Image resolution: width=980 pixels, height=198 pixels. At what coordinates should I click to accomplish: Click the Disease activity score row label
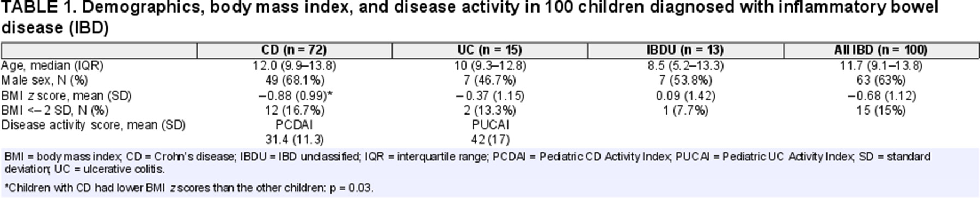point(93,125)
